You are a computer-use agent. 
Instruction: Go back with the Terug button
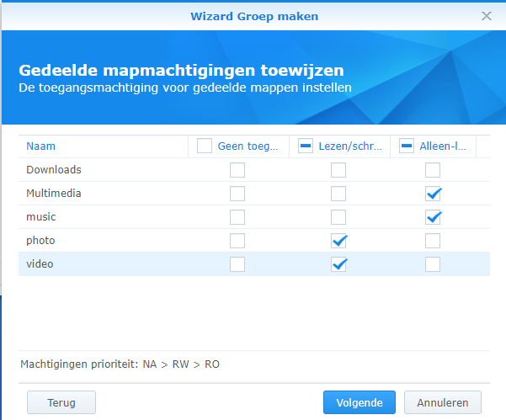(61, 402)
